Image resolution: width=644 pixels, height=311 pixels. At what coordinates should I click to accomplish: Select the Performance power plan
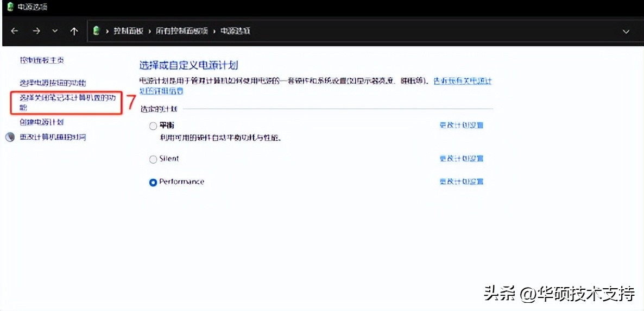153,182
